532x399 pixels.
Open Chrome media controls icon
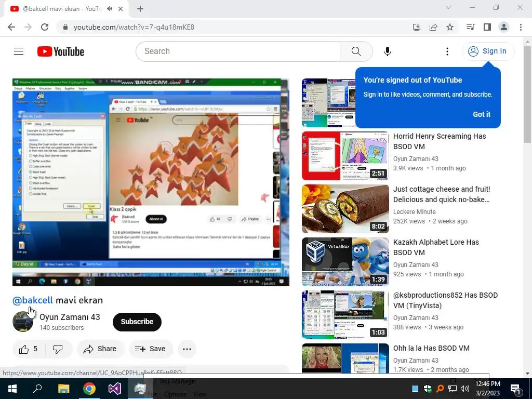[470, 27]
